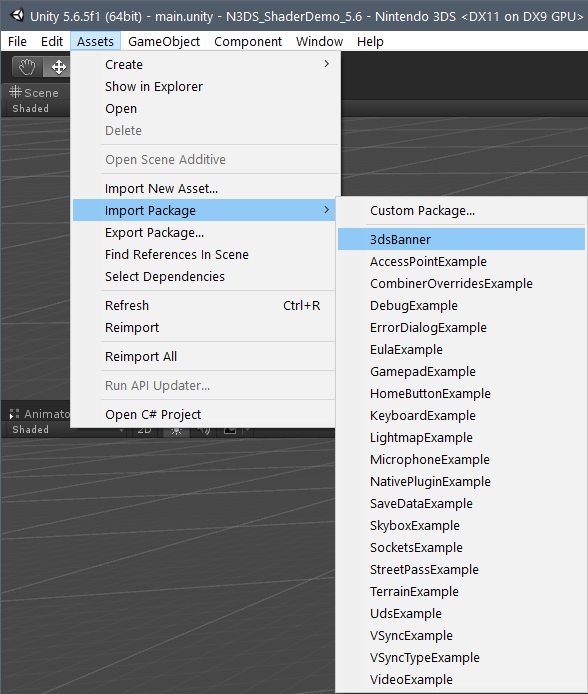Import the StreetPassExample package
The image size is (588, 694).
[x=461, y=570]
